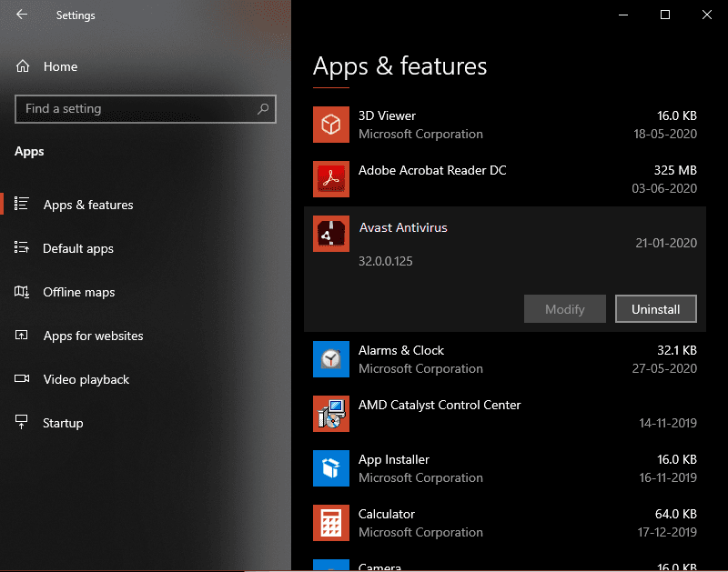
Task: Click the Avast Antivirus app icon
Action: point(331,234)
